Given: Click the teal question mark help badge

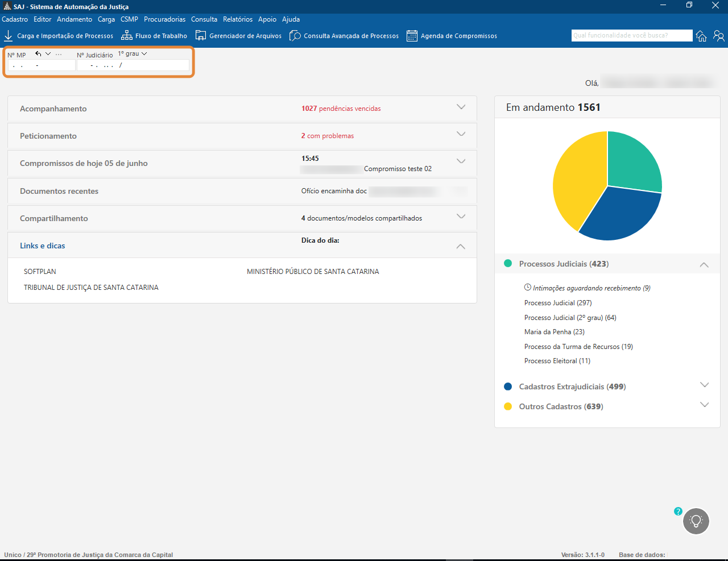Looking at the screenshot, I should pos(678,512).
